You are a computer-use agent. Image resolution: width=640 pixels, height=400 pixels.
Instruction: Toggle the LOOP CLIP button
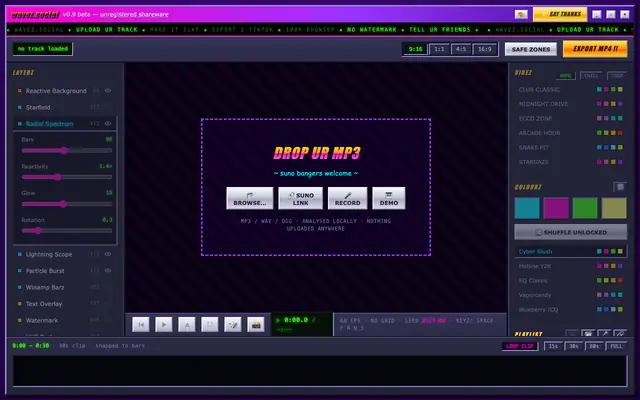point(520,346)
